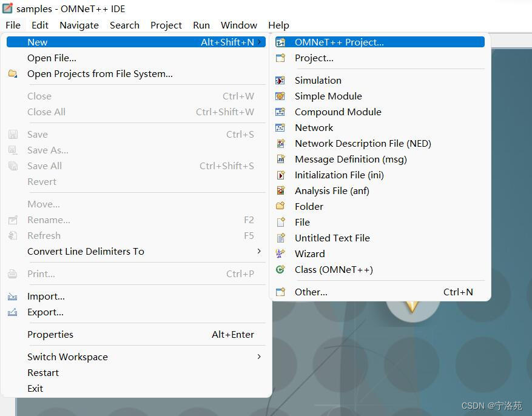The width and height of the screenshot is (532, 416).
Task: Choose Import... from File menu
Action: (x=136, y=297)
